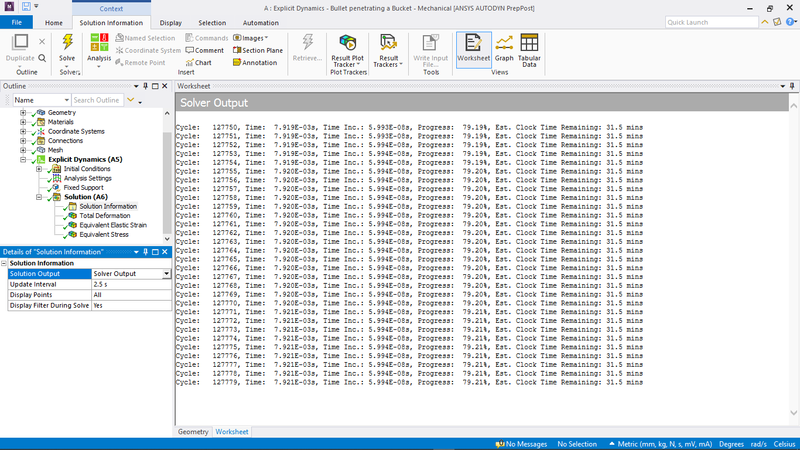Collapse the Solution (A6) node
Image resolution: width=800 pixels, height=450 pixels.
click(39, 197)
